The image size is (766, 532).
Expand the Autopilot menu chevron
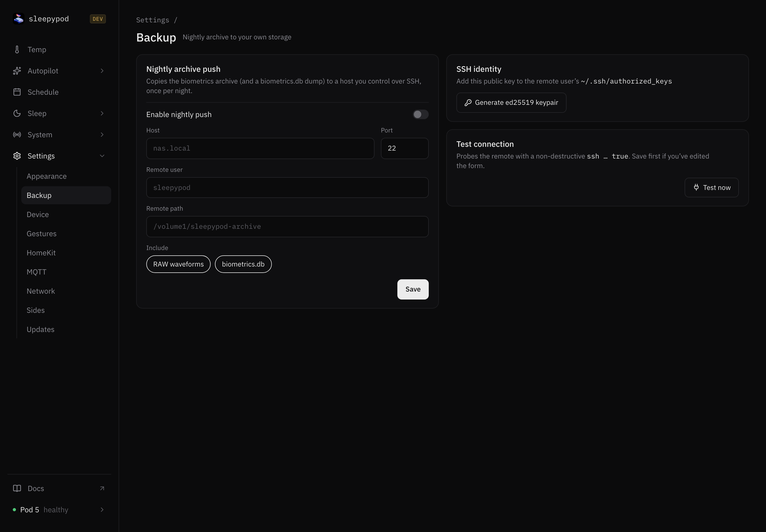[x=102, y=71]
